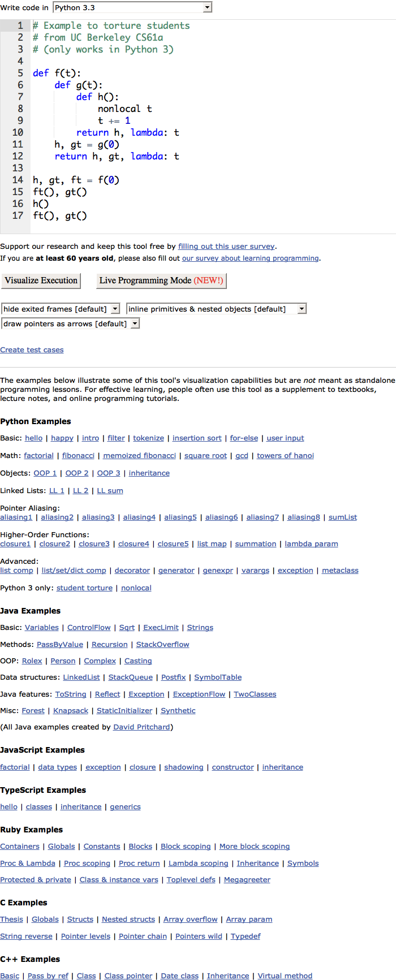Load the Ruby Megagreeter example
The height and width of the screenshot is (980, 396).
247,880
